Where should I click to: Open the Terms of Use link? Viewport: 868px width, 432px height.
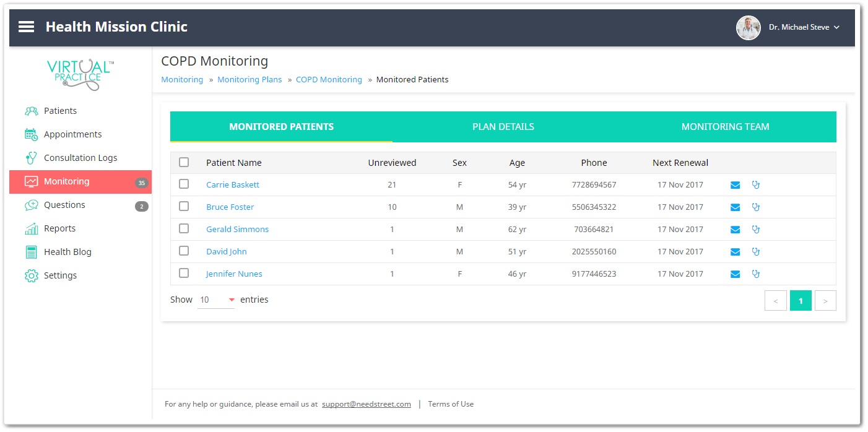tap(451, 404)
